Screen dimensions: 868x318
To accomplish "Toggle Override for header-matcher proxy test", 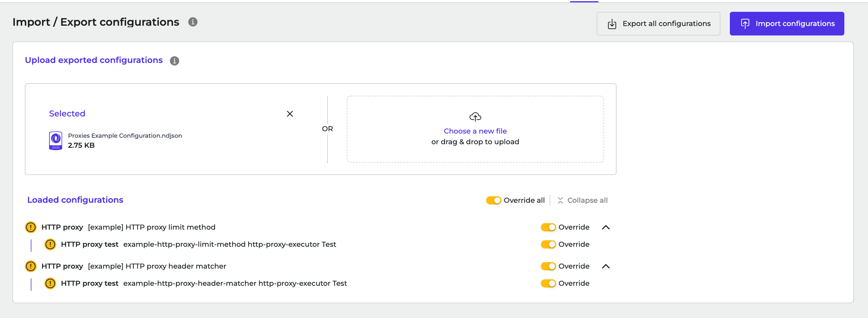I will pos(548,283).
